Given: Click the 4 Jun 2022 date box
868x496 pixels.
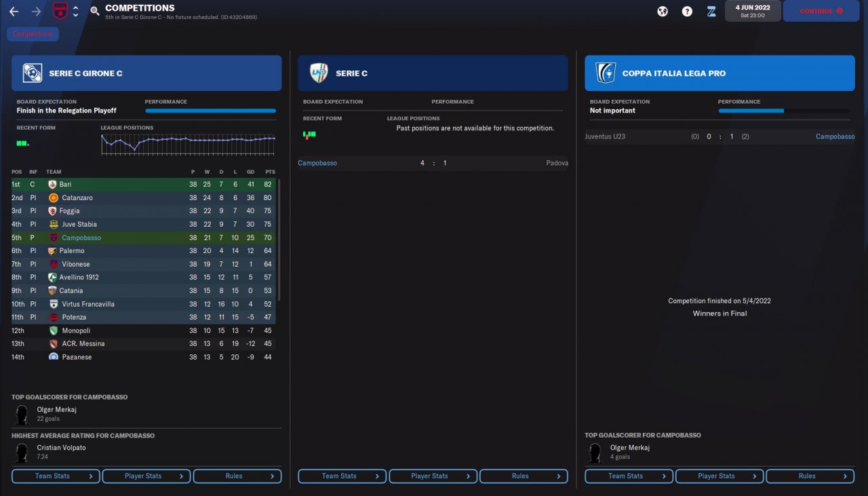Looking at the screenshot, I should [x=753, y=11].
